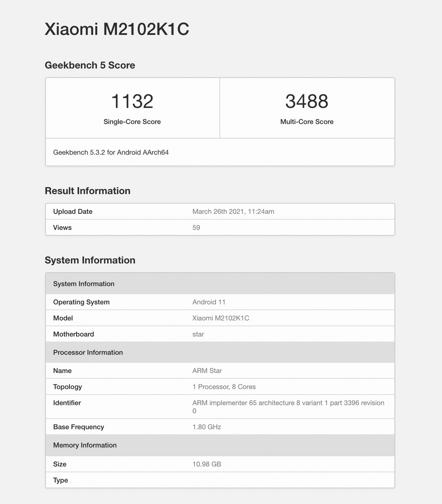Click the Result Information heading
442x504 pixels.
tap(88, 191)
